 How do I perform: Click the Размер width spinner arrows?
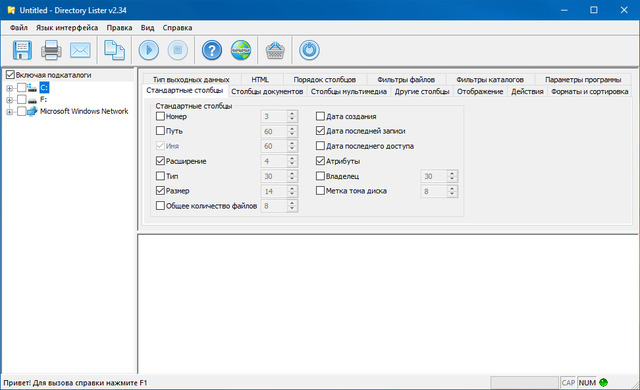pos(292,191)
